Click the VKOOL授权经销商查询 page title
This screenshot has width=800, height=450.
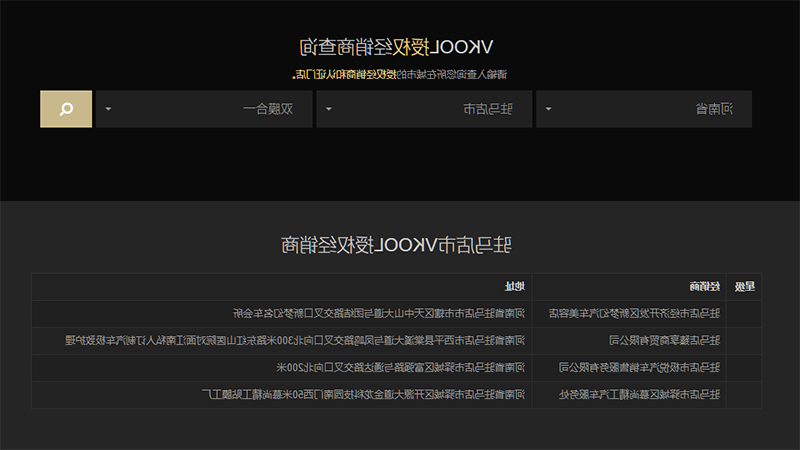point(396,47)
